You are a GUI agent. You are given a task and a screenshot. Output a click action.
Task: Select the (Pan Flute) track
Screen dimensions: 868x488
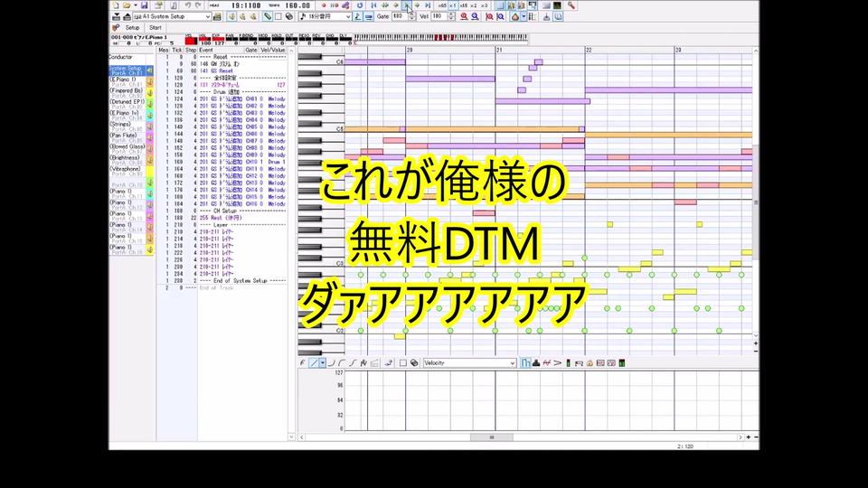tap(131, 137)
